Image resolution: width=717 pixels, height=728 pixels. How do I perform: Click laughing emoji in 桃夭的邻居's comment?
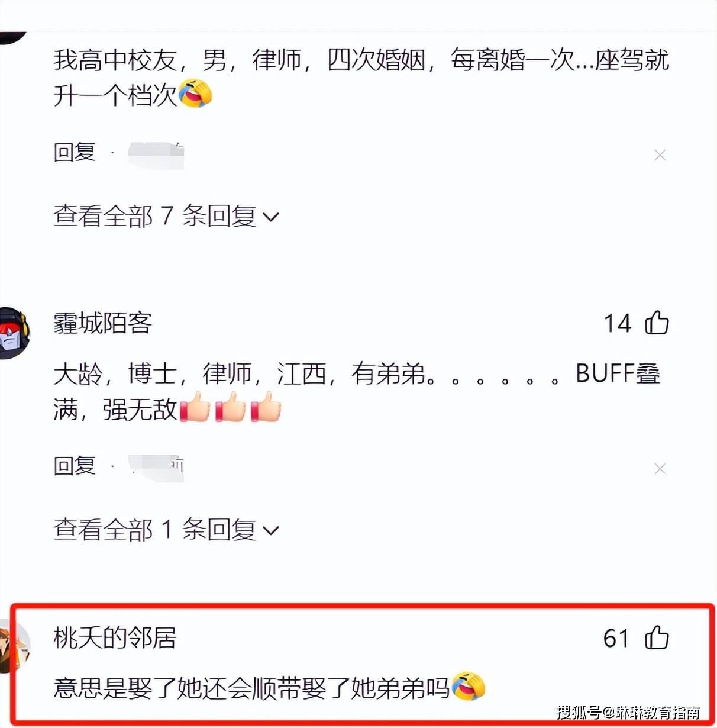pos(468,687)
